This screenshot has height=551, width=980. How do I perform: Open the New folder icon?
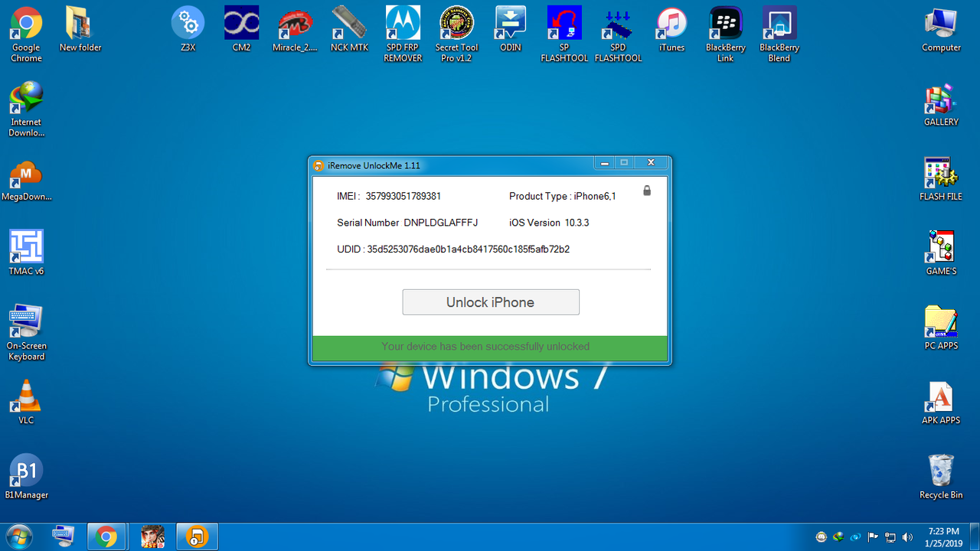pyautogui.click(x=80, y=29)
